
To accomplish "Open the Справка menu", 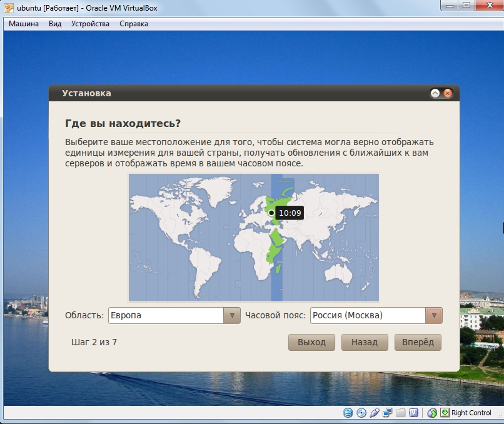I will click(134, 24).
